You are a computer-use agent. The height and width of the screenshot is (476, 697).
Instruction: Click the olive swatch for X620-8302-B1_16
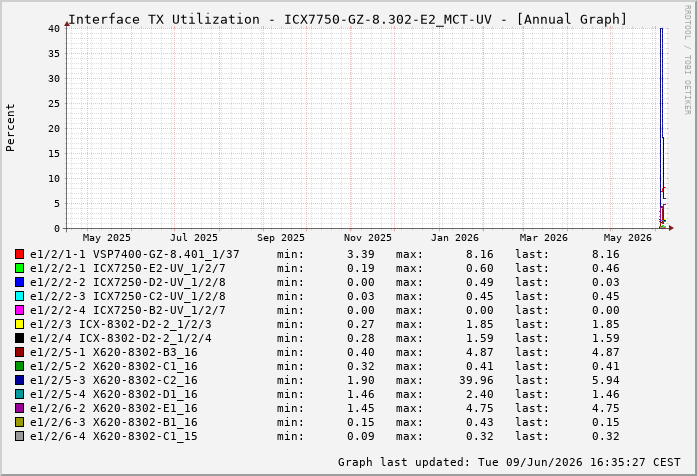click(19, 422)
